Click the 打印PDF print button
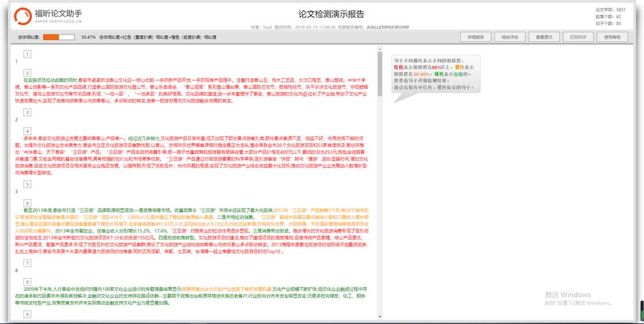Screen dimensions: 644x324 coord(578,37)
